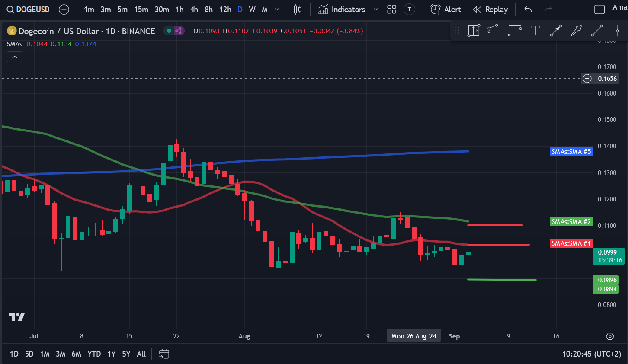Open the candlestick chart type menu
The image size is (628, 364).
[x=298, y=10]
